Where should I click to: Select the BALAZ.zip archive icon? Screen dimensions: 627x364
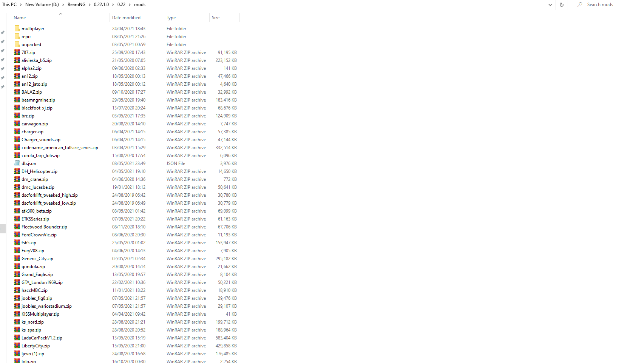(x=17, y=92)
